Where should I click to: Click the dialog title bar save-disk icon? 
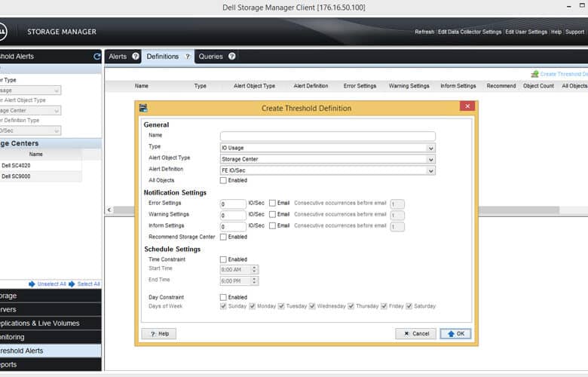coord(143,108)
